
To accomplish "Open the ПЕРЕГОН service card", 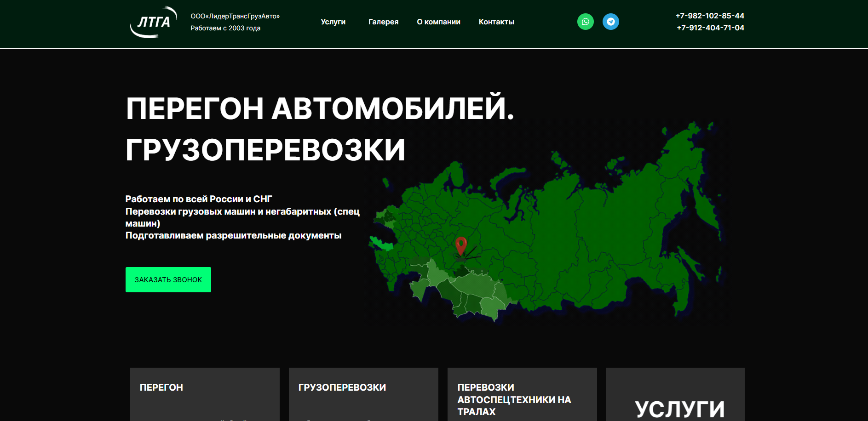I will (x=205, y=394).
